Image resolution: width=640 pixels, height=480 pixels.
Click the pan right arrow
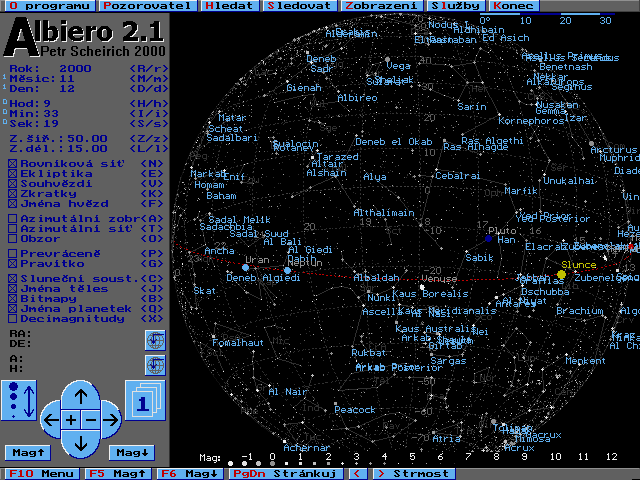[111, 420]
